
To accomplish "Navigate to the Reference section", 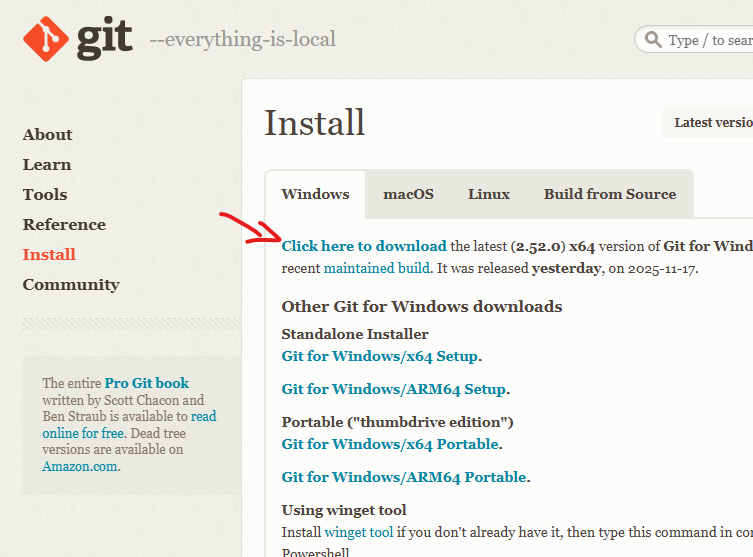I will (x=64, y=225).
